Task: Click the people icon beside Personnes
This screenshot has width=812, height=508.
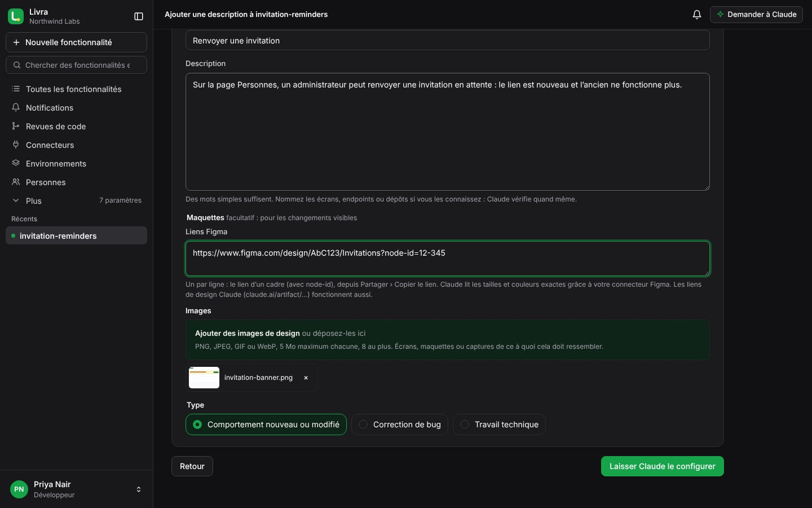Action: pos(16,182)
